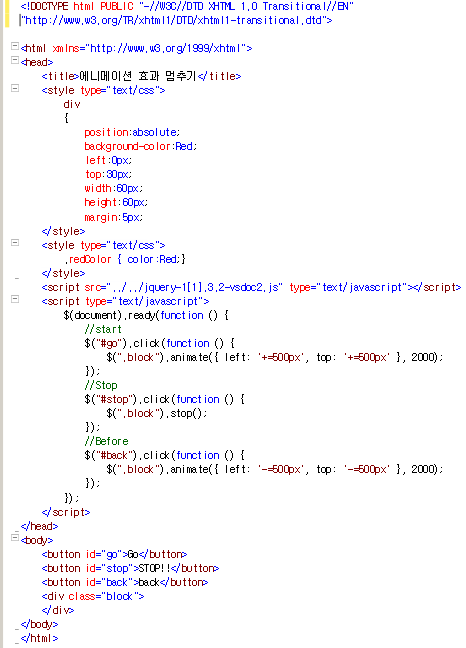466x648 pixels.
Task: Collapse the html element outline region
Action: (15, 46)
